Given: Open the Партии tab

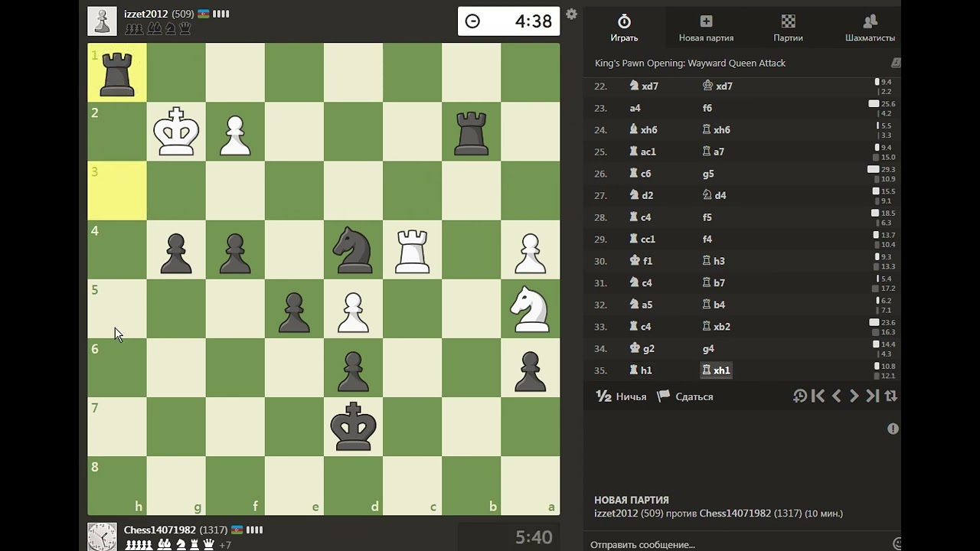Looking at the screenshot, I should click(788, 28).
